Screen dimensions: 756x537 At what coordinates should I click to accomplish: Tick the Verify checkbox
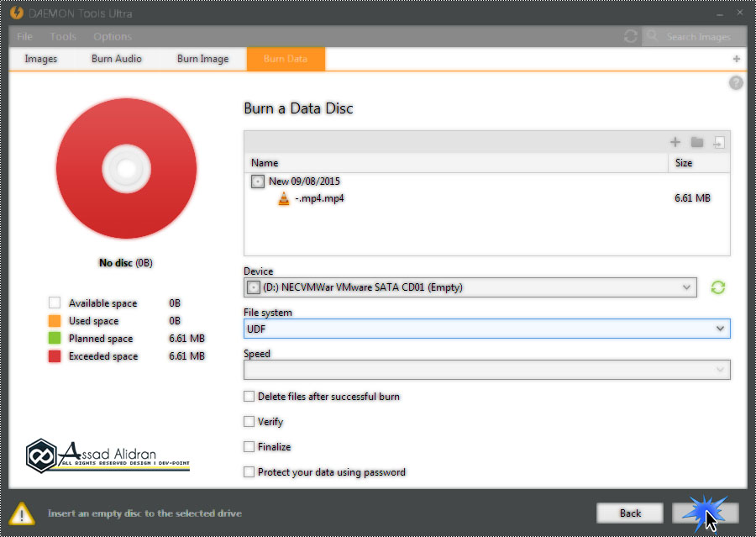[249, 422]
